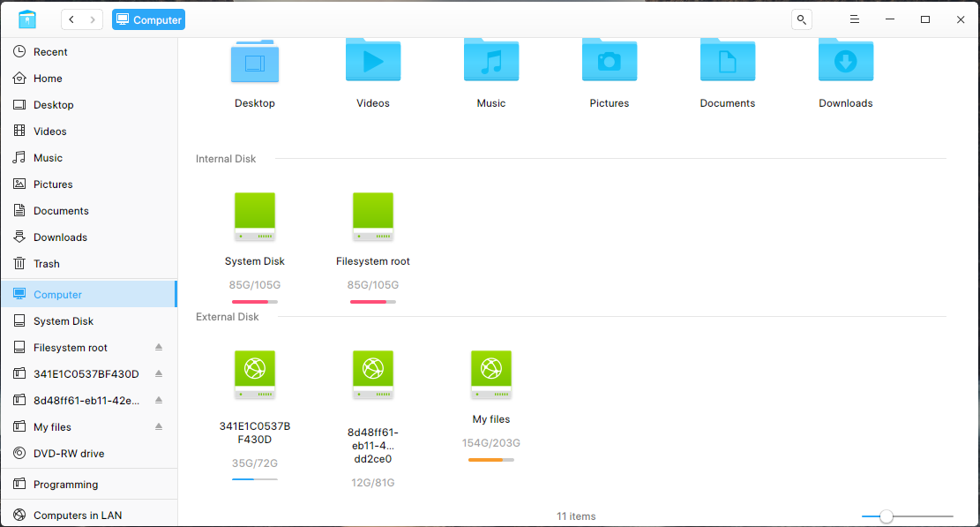Open Computers in LAN
The image size is (980, 527).
point(79,515)
